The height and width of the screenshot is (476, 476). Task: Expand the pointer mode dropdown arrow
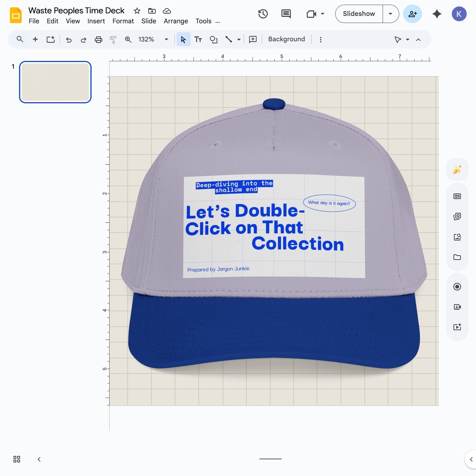407,40
